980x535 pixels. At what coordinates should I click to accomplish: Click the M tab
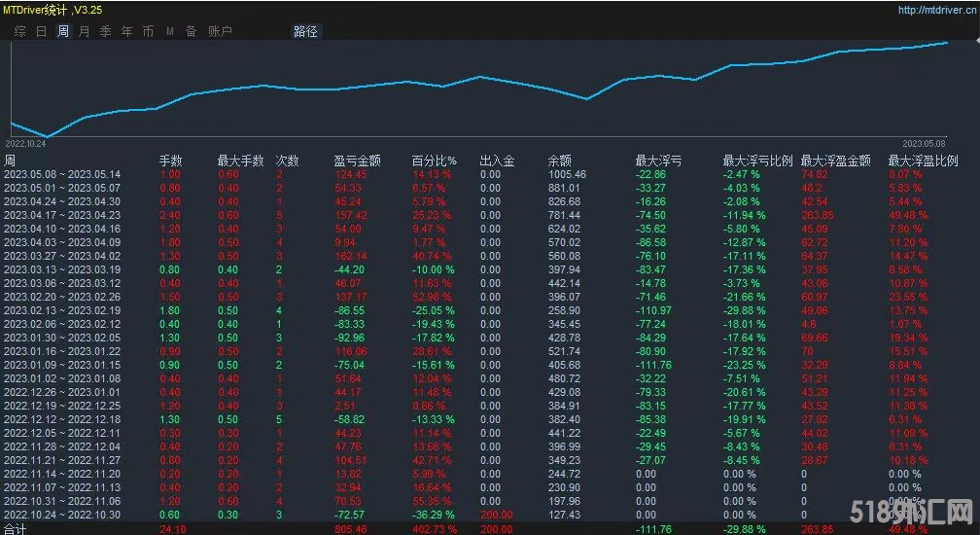click(x=170, y=31)
